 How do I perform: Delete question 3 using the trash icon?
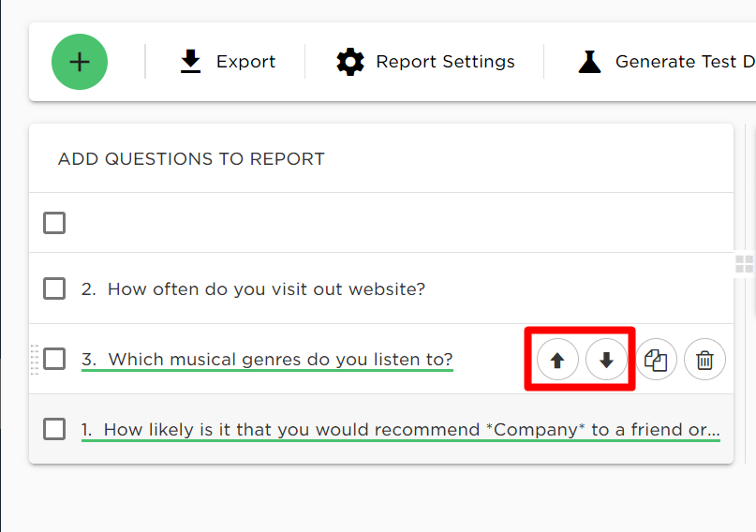pyautogui.click(x=704, y=360)
